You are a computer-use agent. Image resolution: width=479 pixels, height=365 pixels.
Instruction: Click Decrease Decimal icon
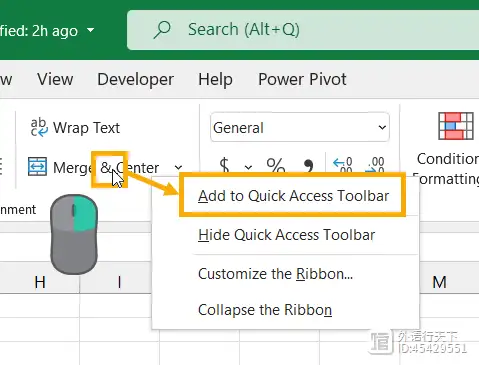pos(375,165)
